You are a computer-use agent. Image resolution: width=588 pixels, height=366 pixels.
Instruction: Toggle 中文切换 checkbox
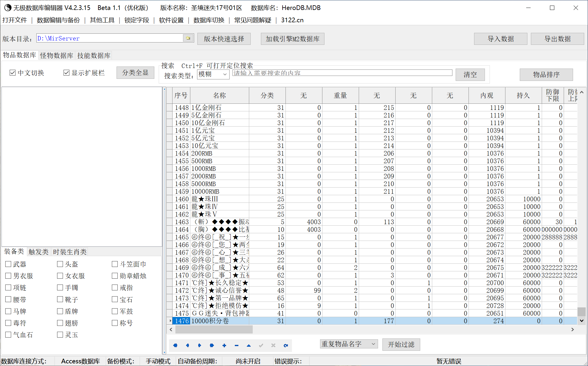point(13,73)
